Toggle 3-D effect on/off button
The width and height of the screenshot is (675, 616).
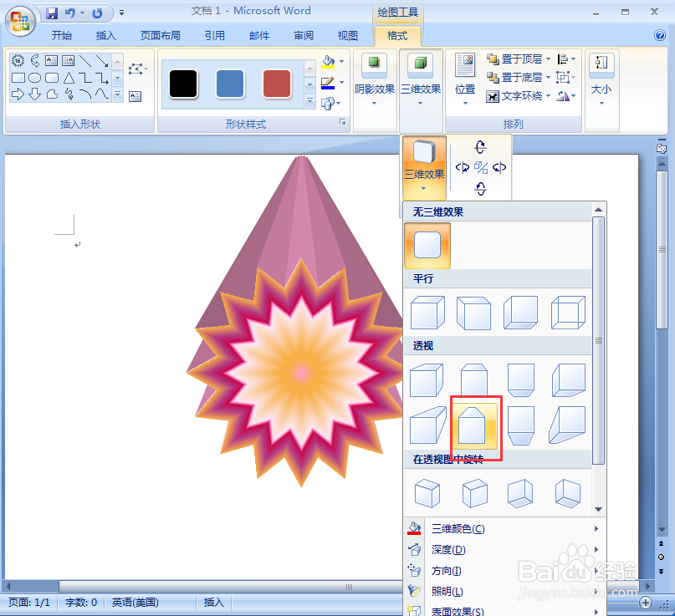pos(481,167)
